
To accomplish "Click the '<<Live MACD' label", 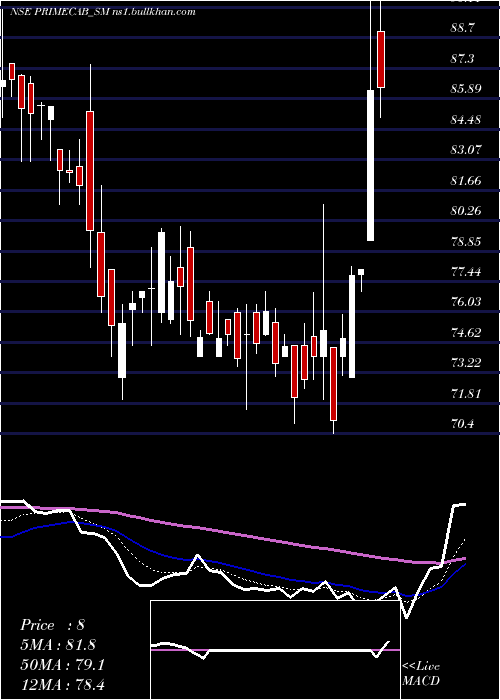I will pyautogui.click(x=421, y=673).
